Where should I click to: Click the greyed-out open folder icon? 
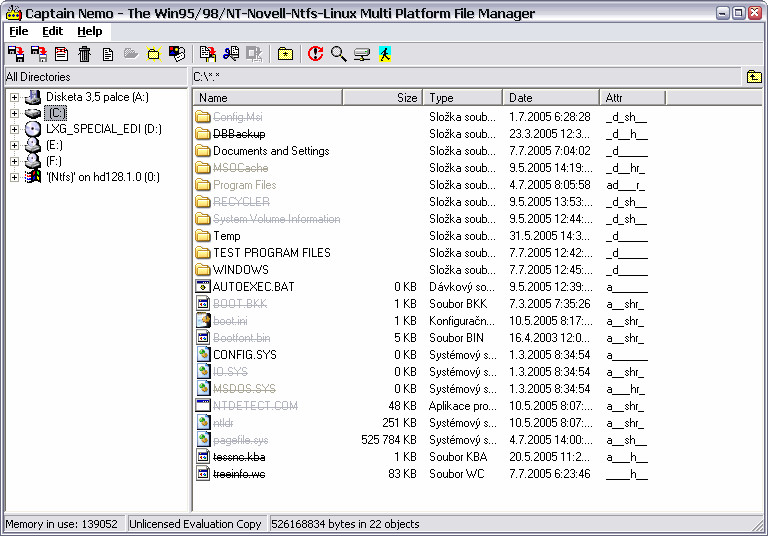[130, 53]
